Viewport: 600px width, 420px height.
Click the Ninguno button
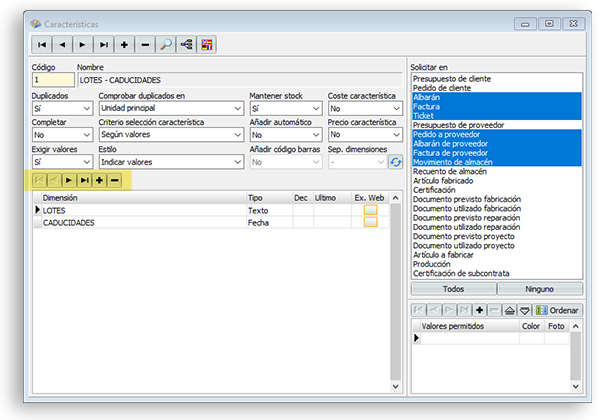coord(539,288)
